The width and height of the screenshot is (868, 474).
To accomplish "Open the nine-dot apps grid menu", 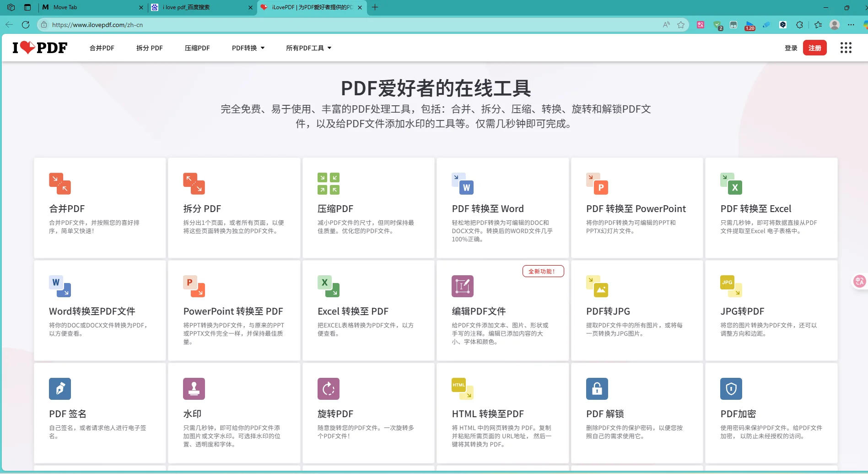I will pyautogui.click(x=846, y=48).
